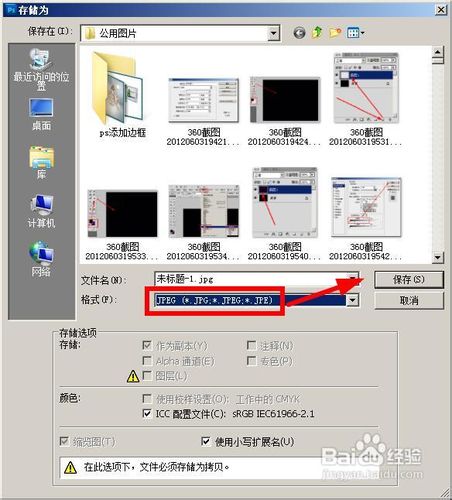Click the file list scroll down arrow
This screenshot has width=452, height=500.
(x=437, y=257)
